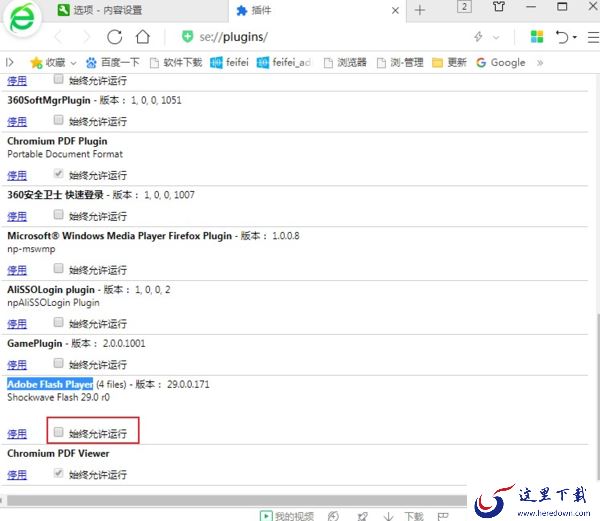Reload the page with refresh icon
The width and height of the screenshot is (600, 521).
[114, 37]
